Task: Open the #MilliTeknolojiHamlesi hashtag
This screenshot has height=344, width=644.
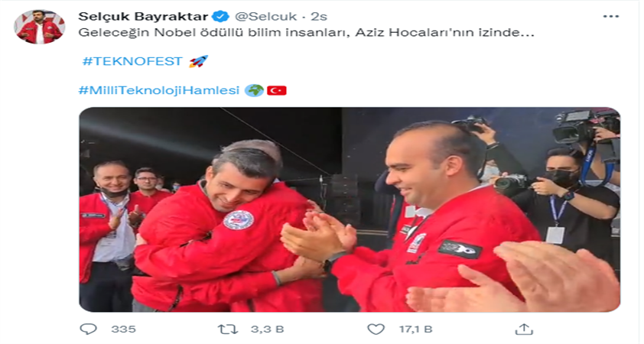Action: tap(159, 90)
